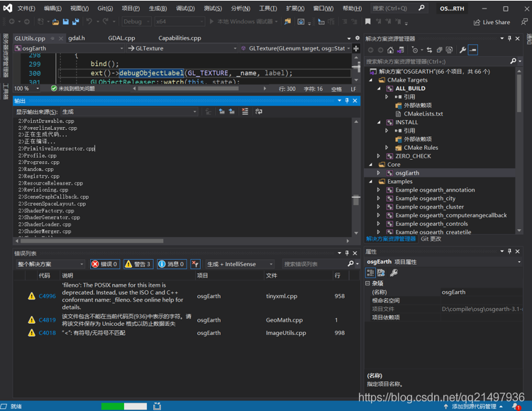This screenshot has width=532, height=411.
Task: Open the Debug configuration dropdown
Action: click(x=136, y=21)
